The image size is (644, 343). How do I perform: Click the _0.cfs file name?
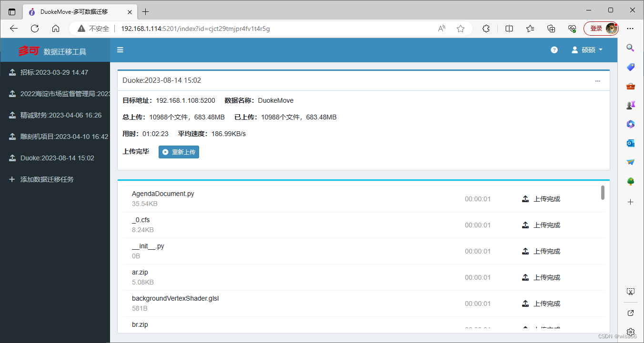(x=141, y=220)
